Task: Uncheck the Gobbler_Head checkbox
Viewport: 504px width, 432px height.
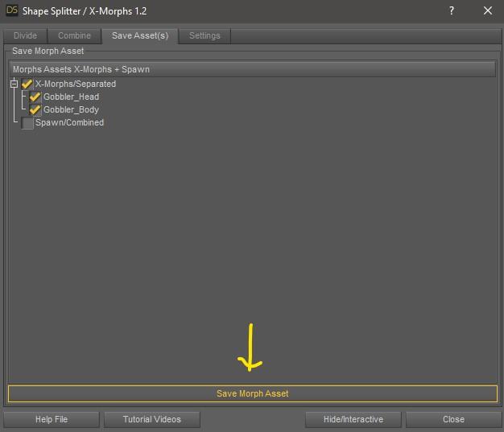Action: pos(35,97)
